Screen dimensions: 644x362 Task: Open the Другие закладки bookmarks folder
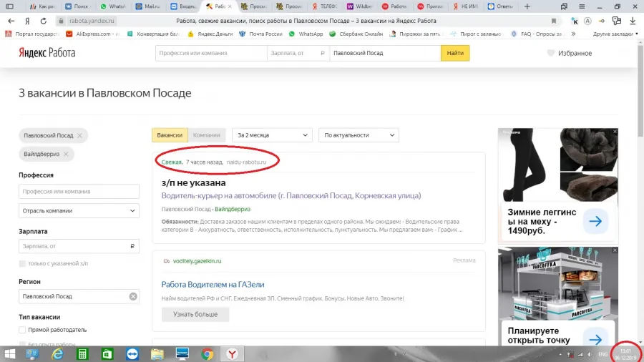[x=615, y=34]
